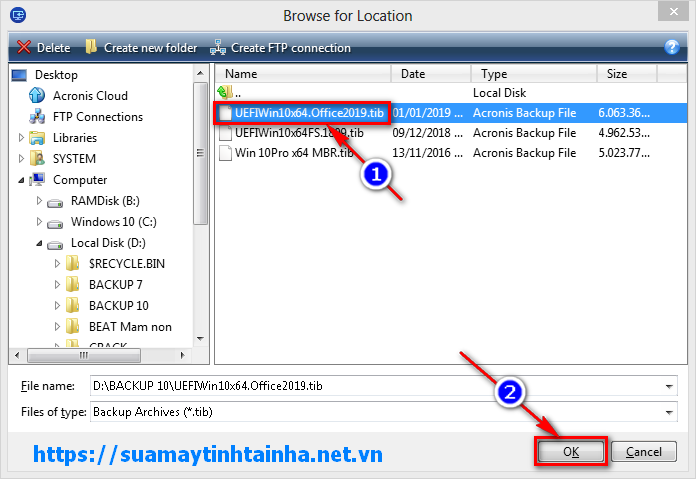Image resolution: width=696 pixels, height=479 pixels.
Task: Click the Local Disk (D:) drive icon
Action: point(55,244)
